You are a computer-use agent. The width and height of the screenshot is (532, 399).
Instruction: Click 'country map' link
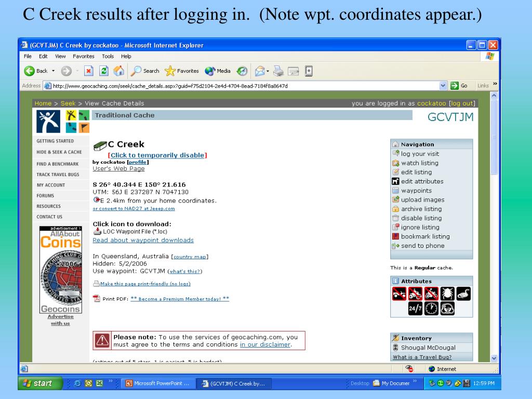(190, 257)
